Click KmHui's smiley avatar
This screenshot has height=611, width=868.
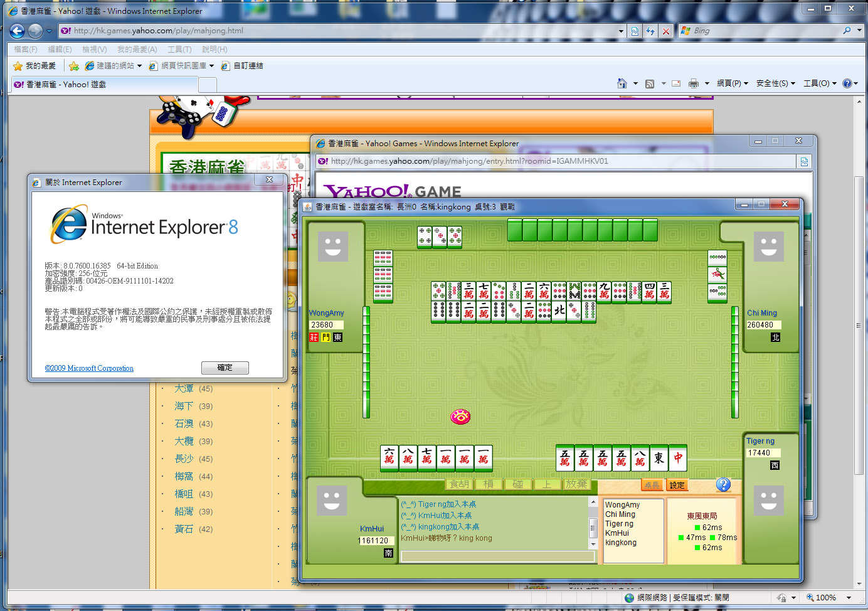click(332, 500)
